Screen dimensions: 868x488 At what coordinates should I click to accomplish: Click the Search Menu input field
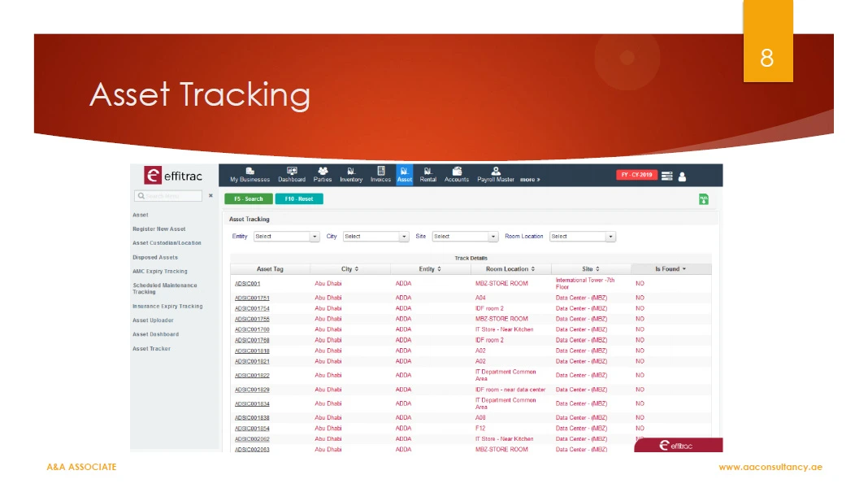(x=169, y=196)
